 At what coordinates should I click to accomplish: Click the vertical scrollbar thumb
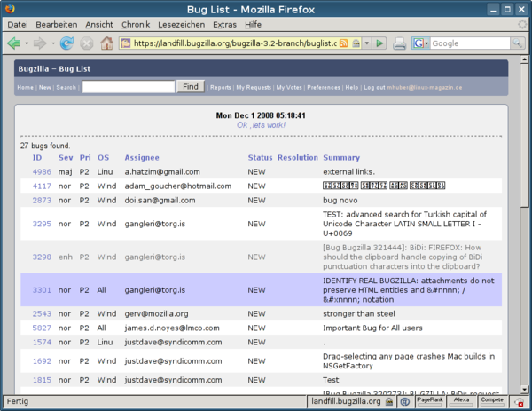pyautogui.click(x=524, y=135)
